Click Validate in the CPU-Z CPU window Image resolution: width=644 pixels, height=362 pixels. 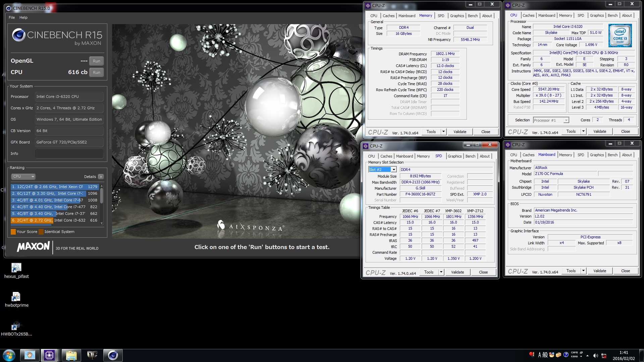click(600, 131)
